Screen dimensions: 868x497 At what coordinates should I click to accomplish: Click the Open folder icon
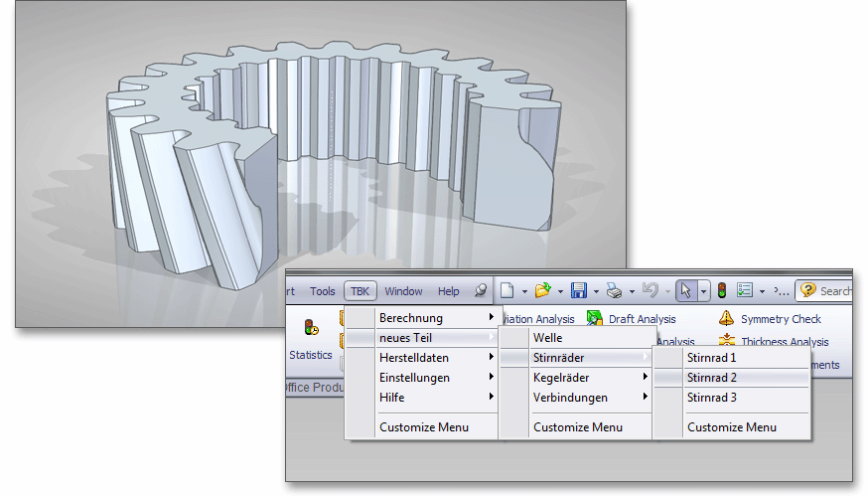tap(542, 291)
